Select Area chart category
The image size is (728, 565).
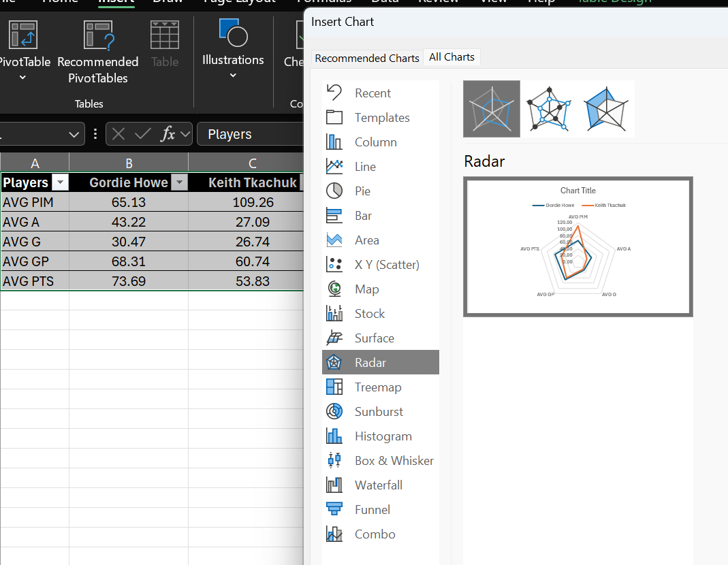tap(380, 240)
